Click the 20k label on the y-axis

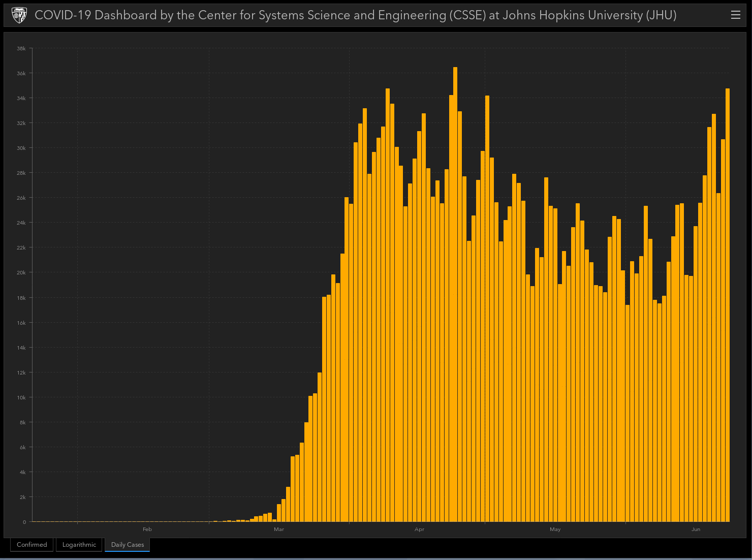(x=21, y=273)
